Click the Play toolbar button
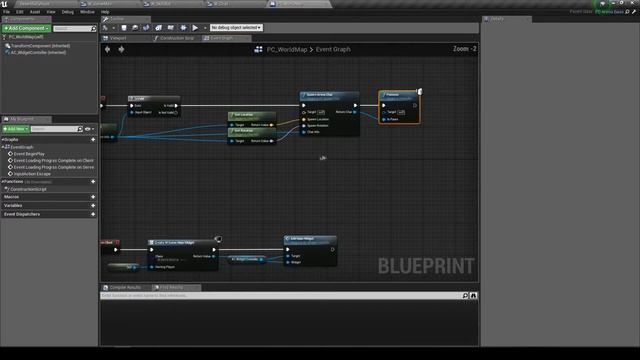Image resolution: width=640 pixels, height=360 pixels. (x=195, y=28)
